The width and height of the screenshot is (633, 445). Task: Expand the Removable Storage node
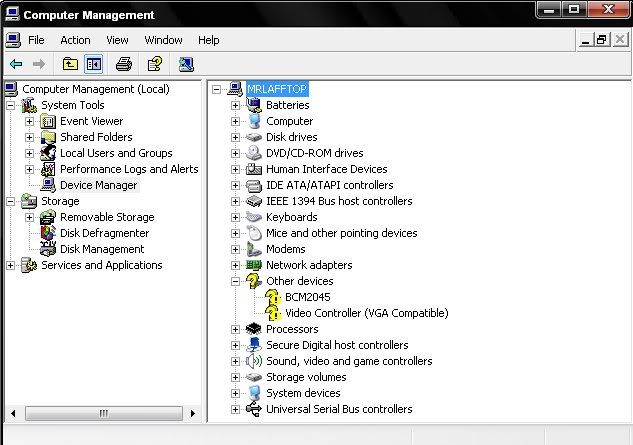[29, 217]
